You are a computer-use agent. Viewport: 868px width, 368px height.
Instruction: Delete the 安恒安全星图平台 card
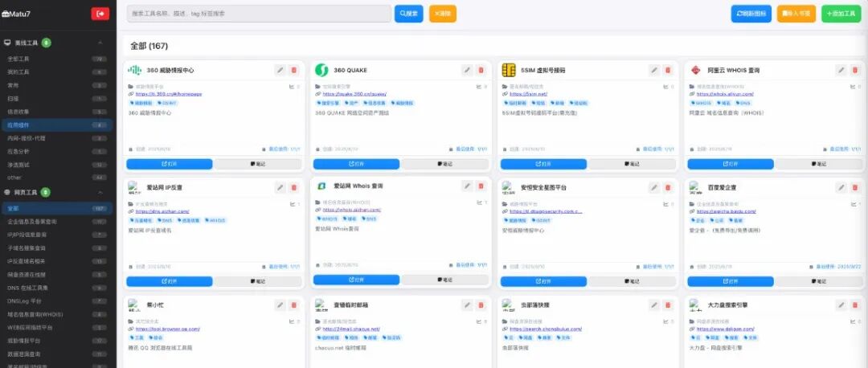668,187
